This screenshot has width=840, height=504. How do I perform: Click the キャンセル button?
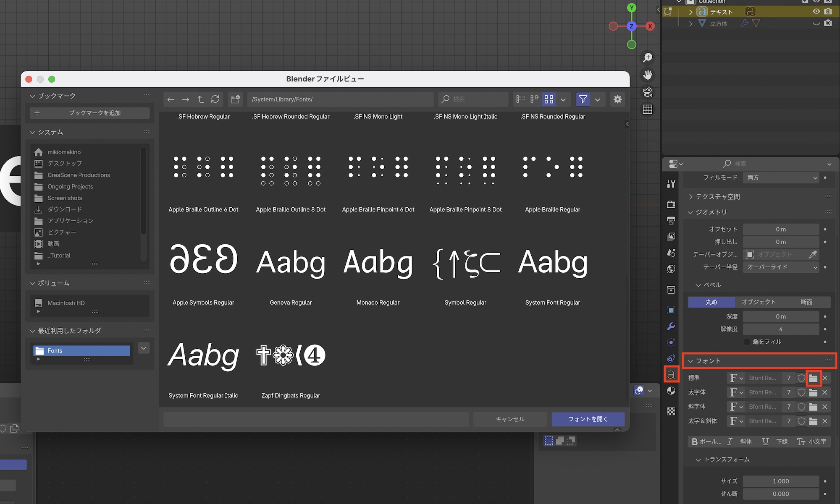point(510,419)
